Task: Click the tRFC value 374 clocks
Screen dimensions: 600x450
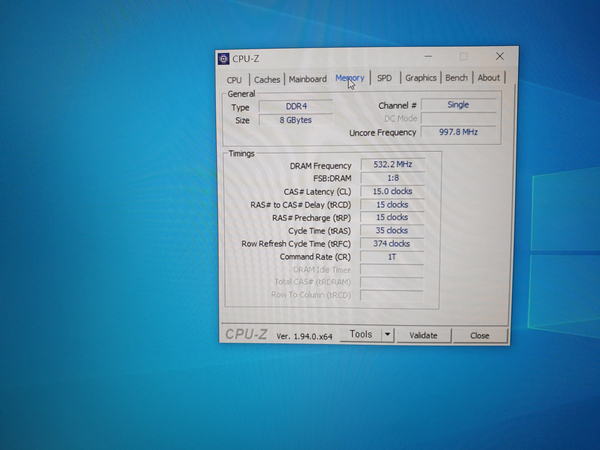Action: pyautogui.click(x=392, y=244)
